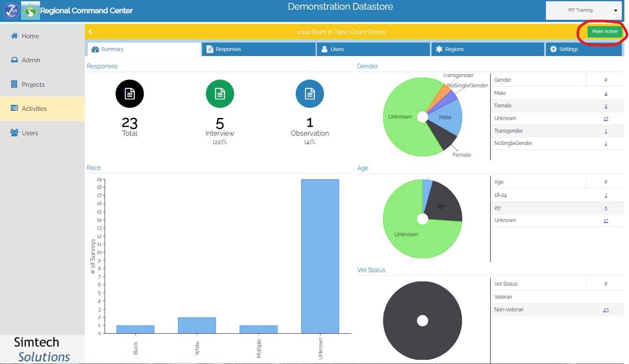Viewport: 629px width, 364px height.
Task: Select Activities in the left sidebar
Action: click(x=34, y=109)
